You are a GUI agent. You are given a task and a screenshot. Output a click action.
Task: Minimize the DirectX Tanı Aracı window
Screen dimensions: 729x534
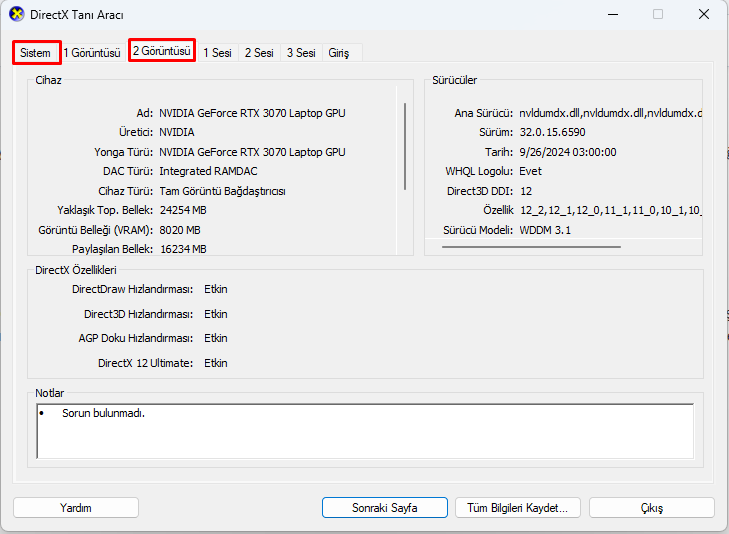pyautogui.click(x=613, y=14)
